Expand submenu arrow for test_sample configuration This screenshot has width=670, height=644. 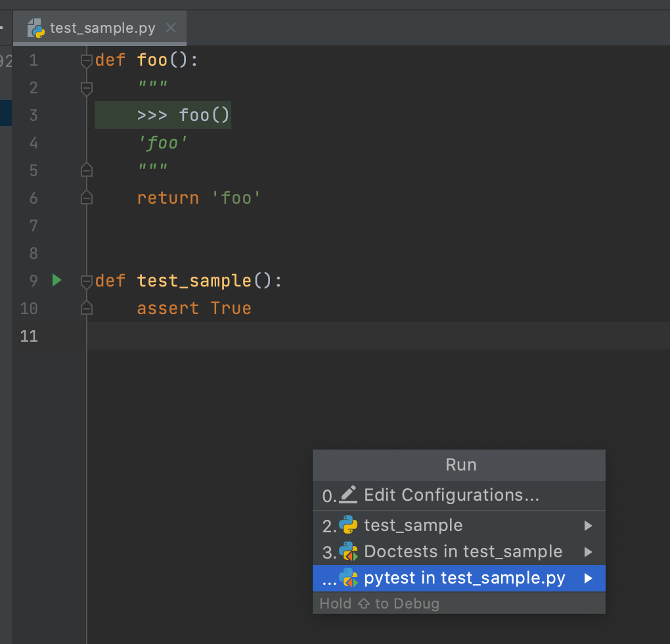tap(589, 526)
